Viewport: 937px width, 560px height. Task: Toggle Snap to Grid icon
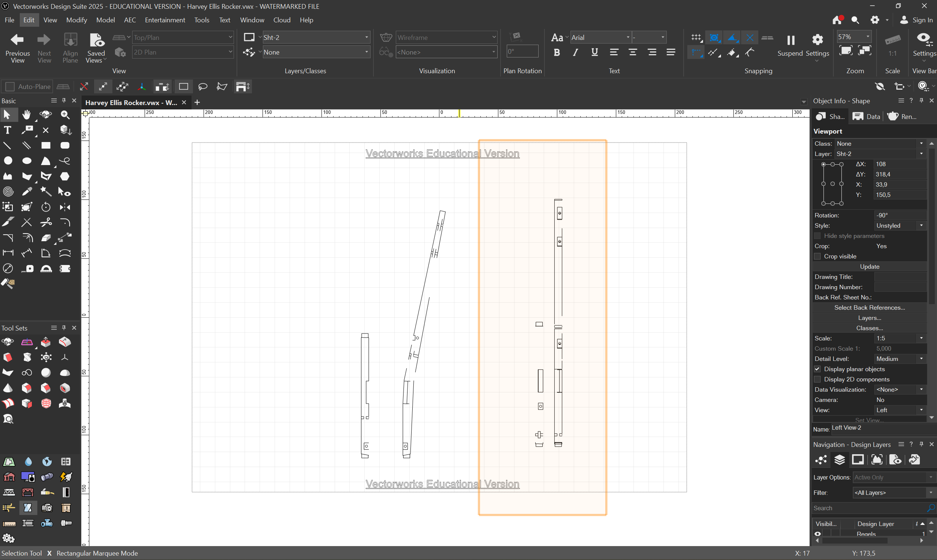click(696, 38)
